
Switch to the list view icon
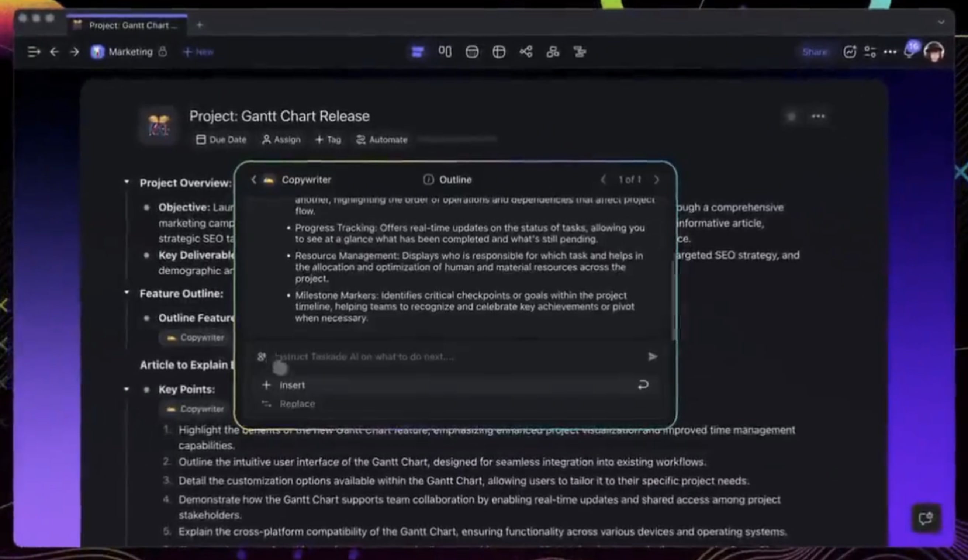(418, 52)
